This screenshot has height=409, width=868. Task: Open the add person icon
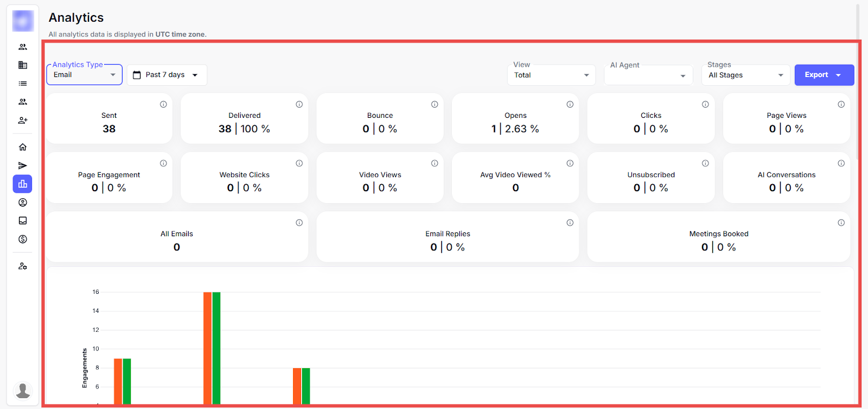pos(23,120)
